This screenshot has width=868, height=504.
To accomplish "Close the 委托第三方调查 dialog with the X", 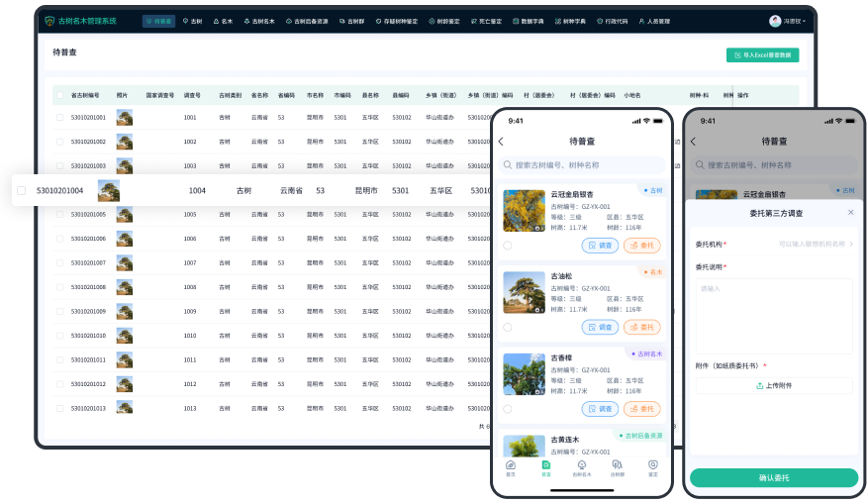I will point(850,213).
